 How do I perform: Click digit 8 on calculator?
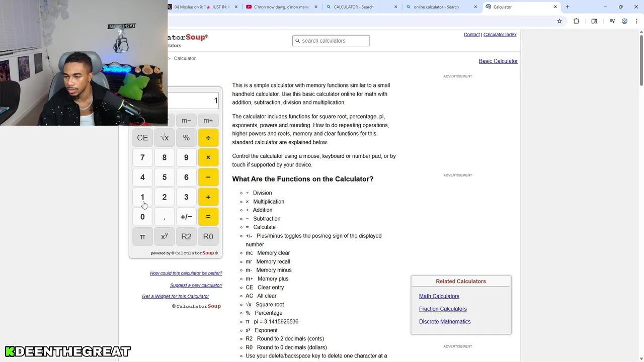pyautogui.click(x=165, y=157)
